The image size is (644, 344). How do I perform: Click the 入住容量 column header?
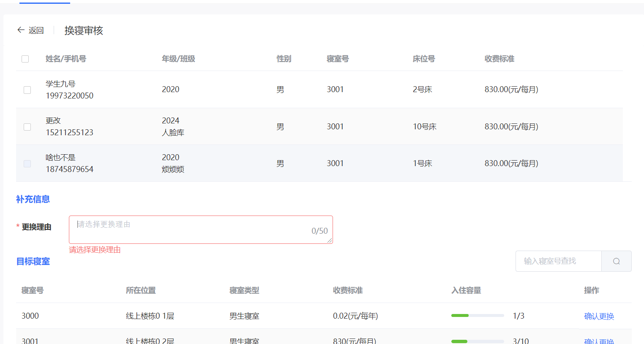point(466,290)
